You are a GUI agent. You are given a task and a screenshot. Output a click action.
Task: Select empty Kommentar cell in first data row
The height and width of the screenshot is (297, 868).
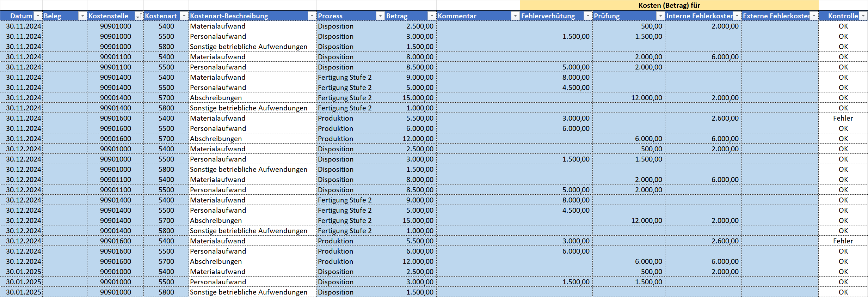[x=478, y=26]
